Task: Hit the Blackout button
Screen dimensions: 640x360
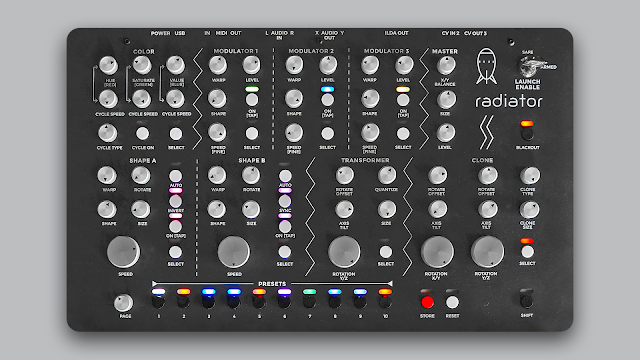Action: pyautogui.click(x=527, y=134)
